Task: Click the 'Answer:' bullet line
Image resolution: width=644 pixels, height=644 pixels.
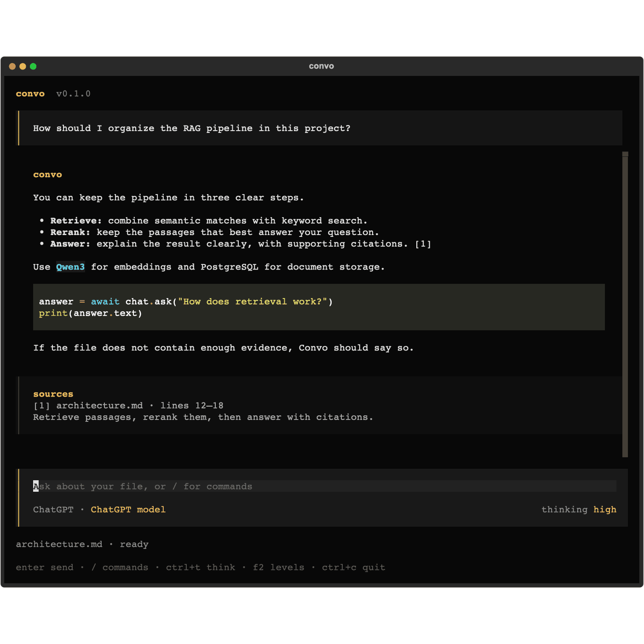Action: coord(235,244)
